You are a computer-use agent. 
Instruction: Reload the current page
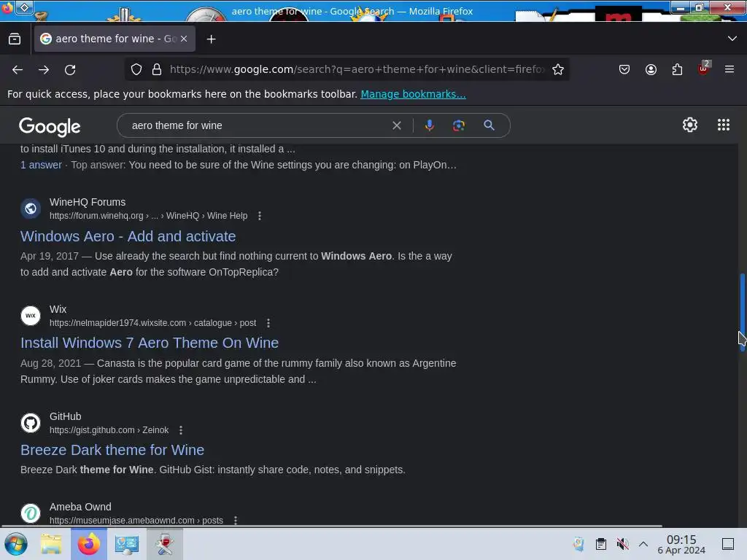coord(70,69)
